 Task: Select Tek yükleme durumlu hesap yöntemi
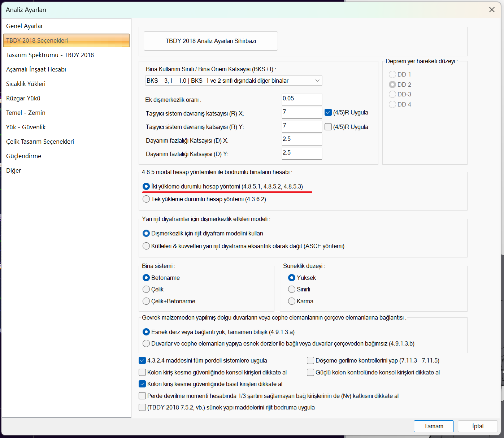tap(146, 199)
